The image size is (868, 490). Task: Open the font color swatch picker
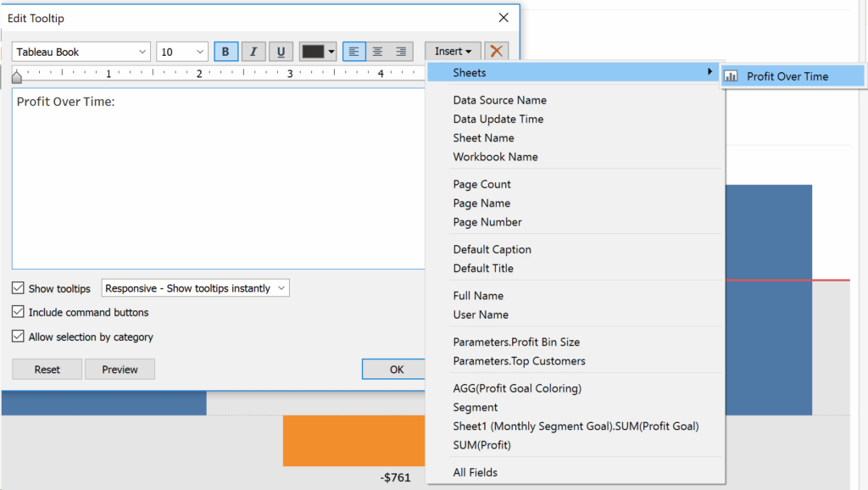pyautogui.click(x=317, y=51)
